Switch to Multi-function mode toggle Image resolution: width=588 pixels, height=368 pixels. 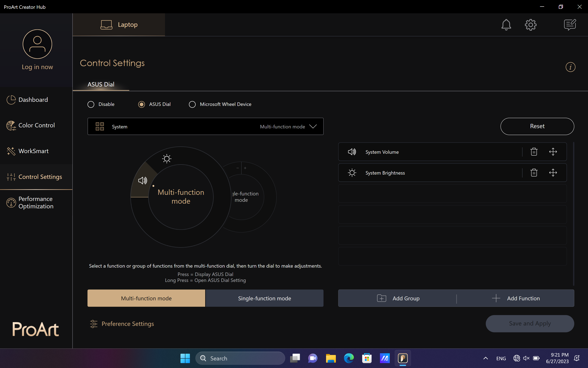(x=146, y=298)
